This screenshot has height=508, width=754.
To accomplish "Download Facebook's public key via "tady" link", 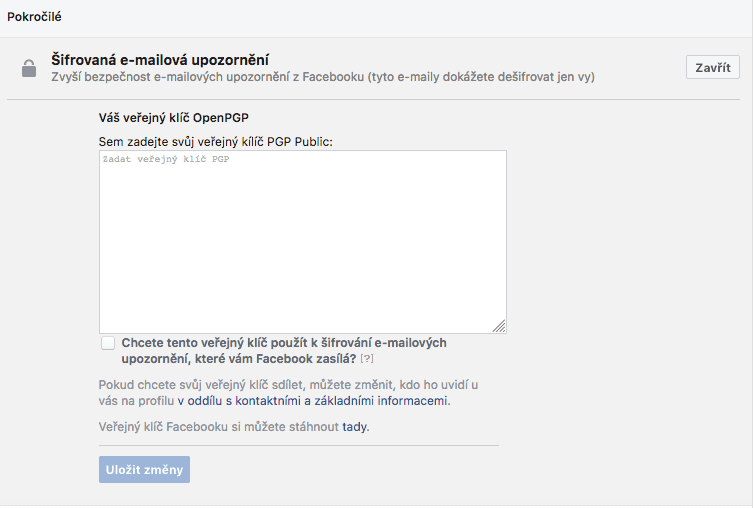I will (355, 427).
